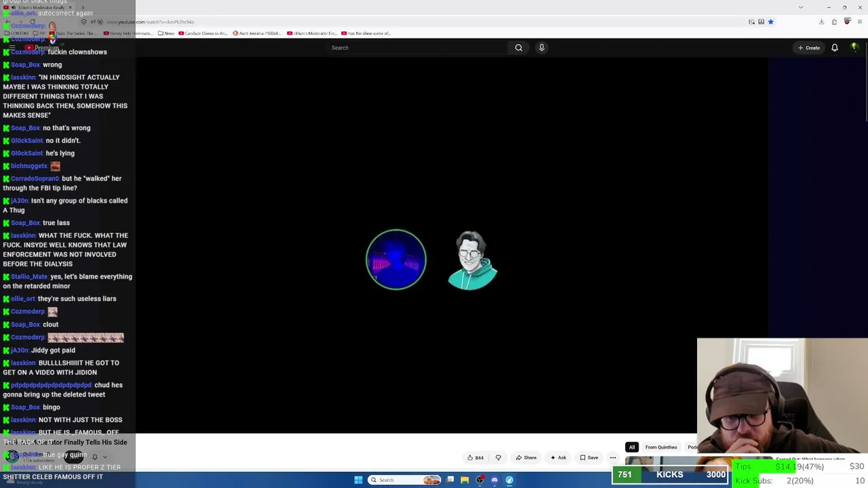Open Discord from the taskbar
Viewport: 868px width, 488px height.
coord(494,480)
